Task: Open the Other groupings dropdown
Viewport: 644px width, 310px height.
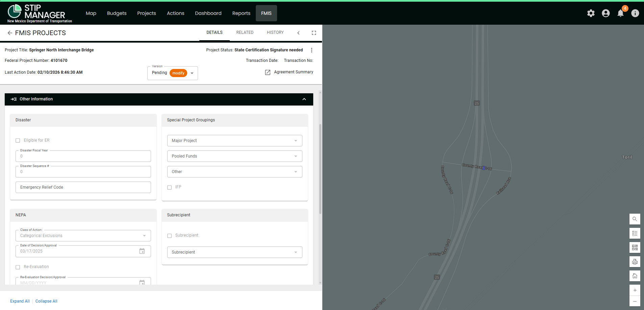Action: pos(234,172)
